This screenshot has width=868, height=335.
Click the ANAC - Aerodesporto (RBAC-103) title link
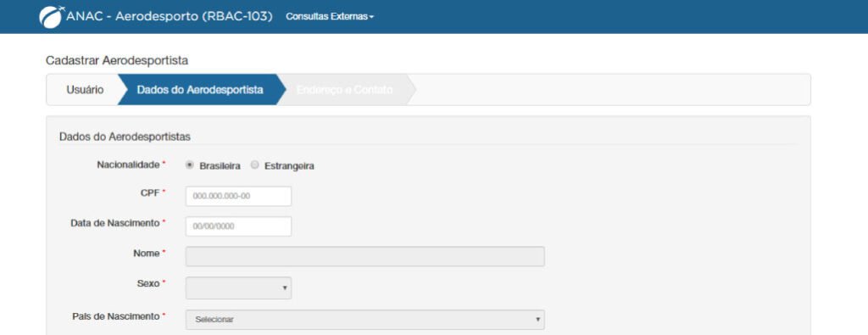click(170, 16)
